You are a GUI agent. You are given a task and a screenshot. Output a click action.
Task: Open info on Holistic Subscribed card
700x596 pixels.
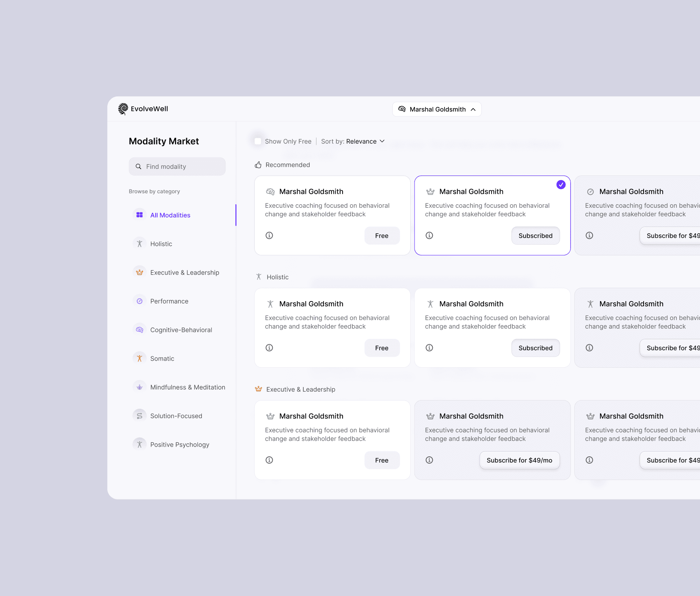pos(429,348)
